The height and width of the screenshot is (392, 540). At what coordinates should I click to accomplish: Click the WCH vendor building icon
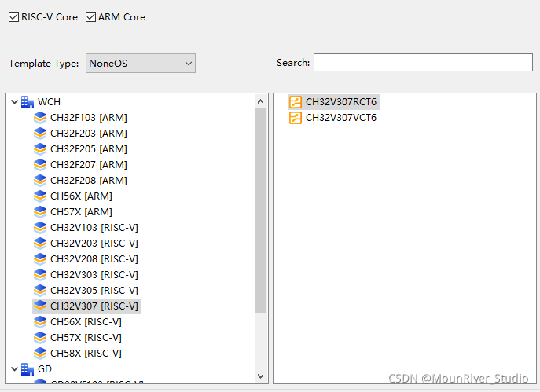[x=28, y=102]
